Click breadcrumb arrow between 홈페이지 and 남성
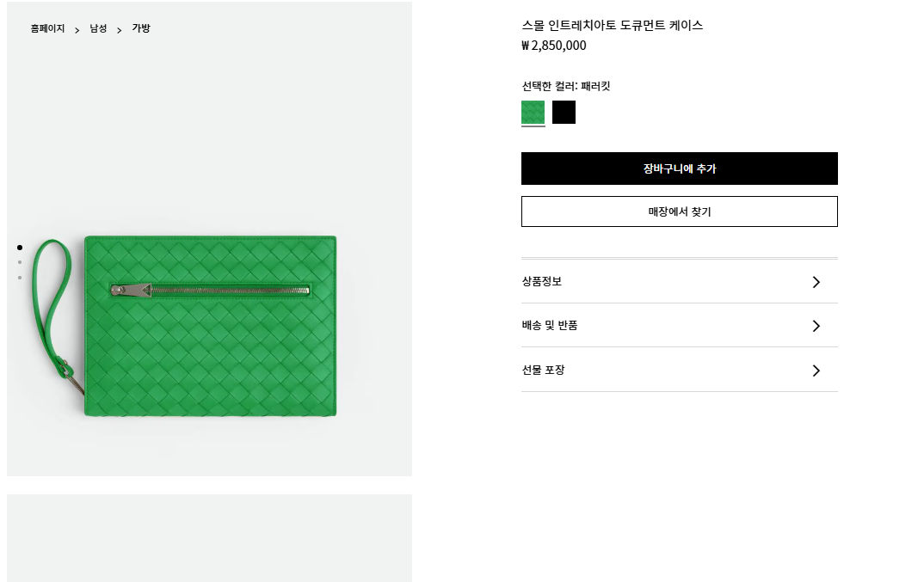Screen dimensions: 924x582 click(77, 30)
